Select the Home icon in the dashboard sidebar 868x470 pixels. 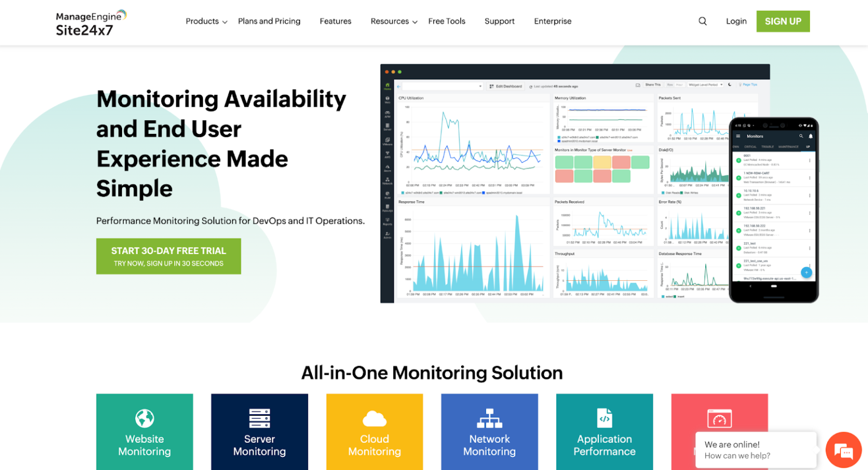tap(388, 84)
